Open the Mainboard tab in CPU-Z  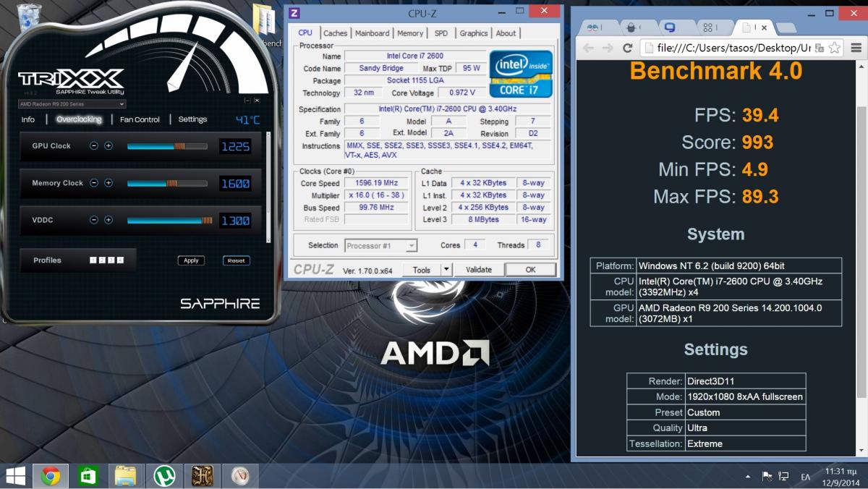[372, 33]
